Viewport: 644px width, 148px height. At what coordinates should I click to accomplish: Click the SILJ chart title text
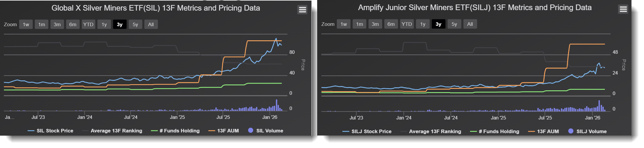coord(475,8)
